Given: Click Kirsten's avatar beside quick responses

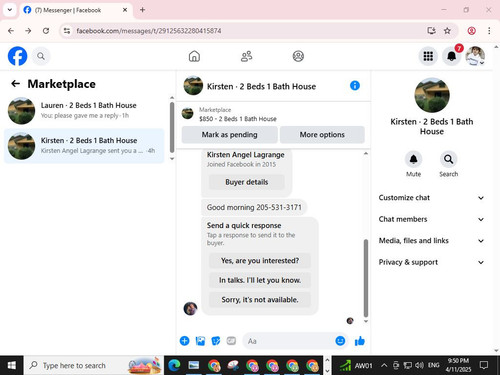Looking at the screenshot, I should [190, 308].
